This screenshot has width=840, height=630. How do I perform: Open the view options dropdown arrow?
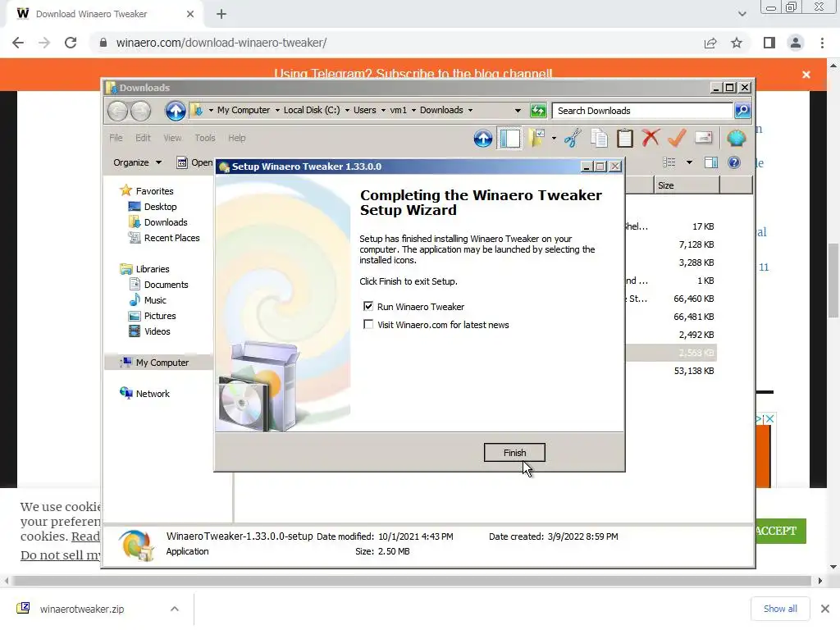click(x=689, y=162)
